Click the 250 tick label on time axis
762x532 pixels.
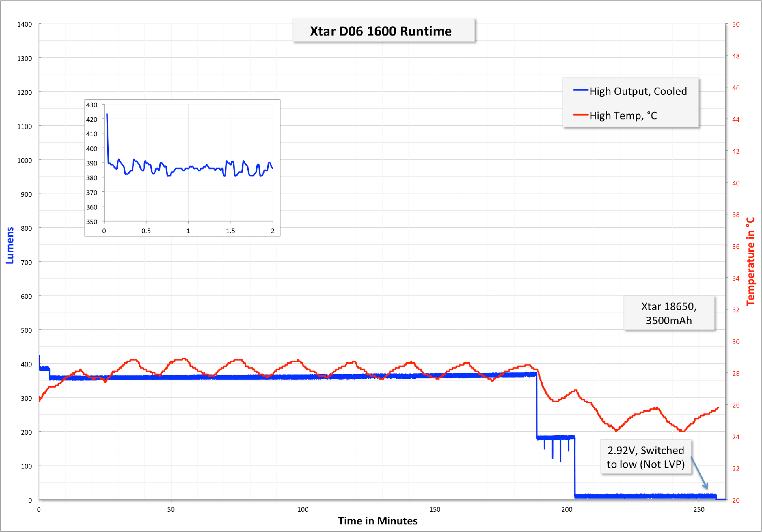click(x=698, y=510)
